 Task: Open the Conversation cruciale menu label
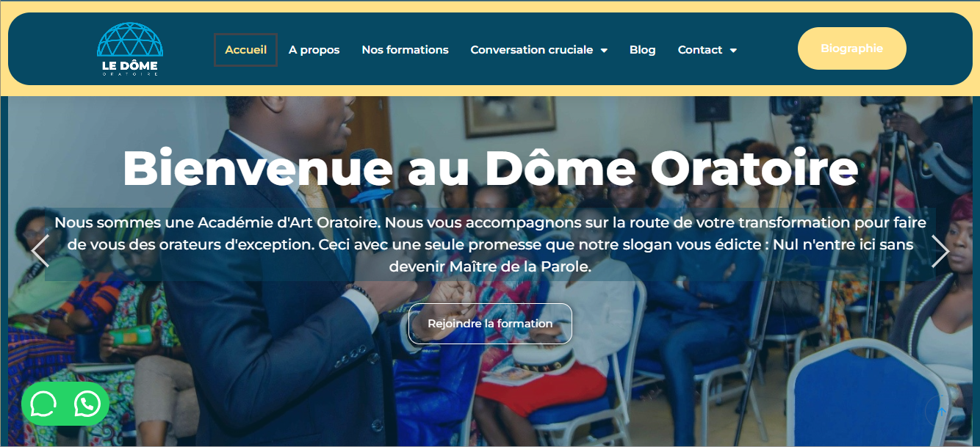[x=532, y=50]
